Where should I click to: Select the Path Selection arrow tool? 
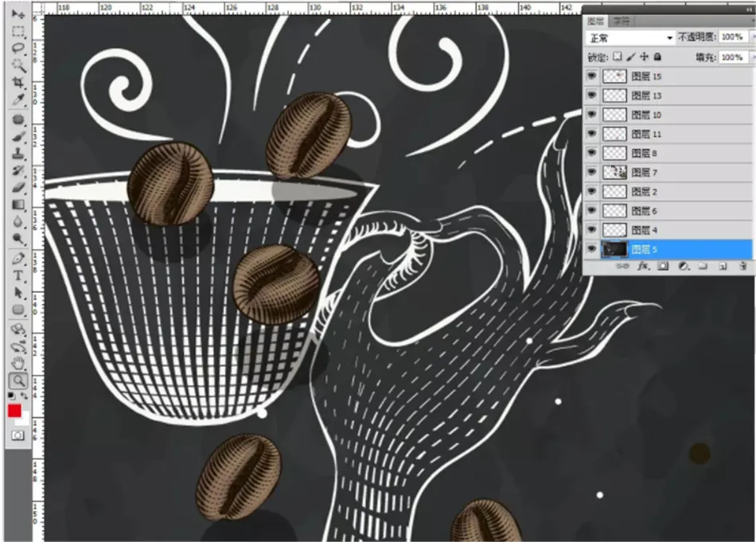point(18,293)
